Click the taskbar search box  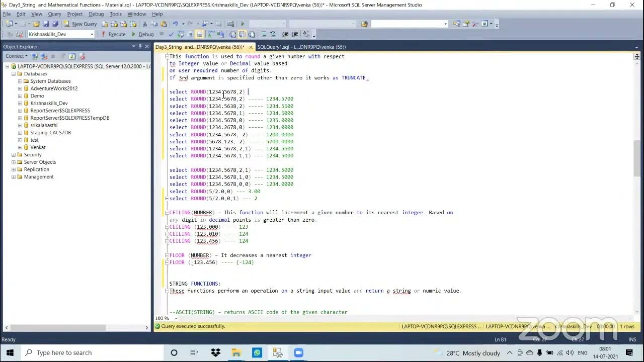[92, 352]
